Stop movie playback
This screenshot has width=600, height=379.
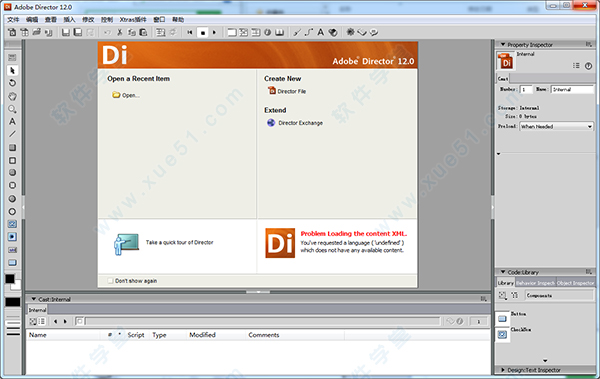tap(202, 33)
